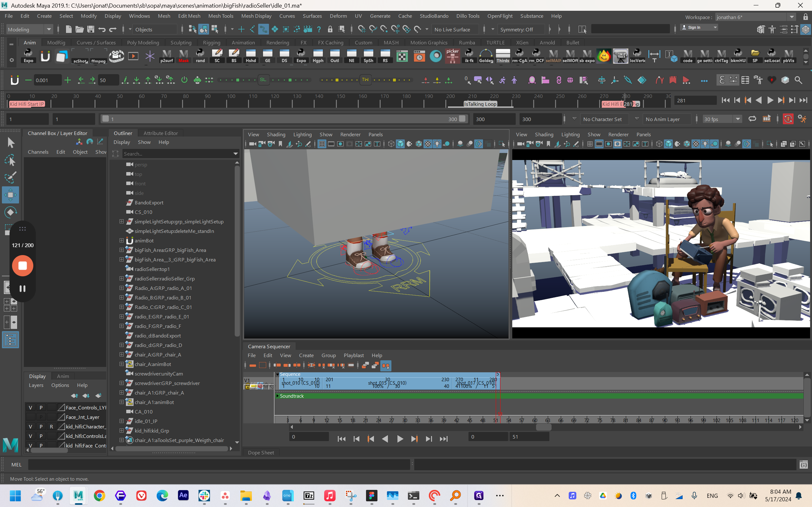Image resolution: width=812 pixels, height=507 pixels.
Task: Expand the animBot node in Outliner
Action: click(x=121, y=241)
